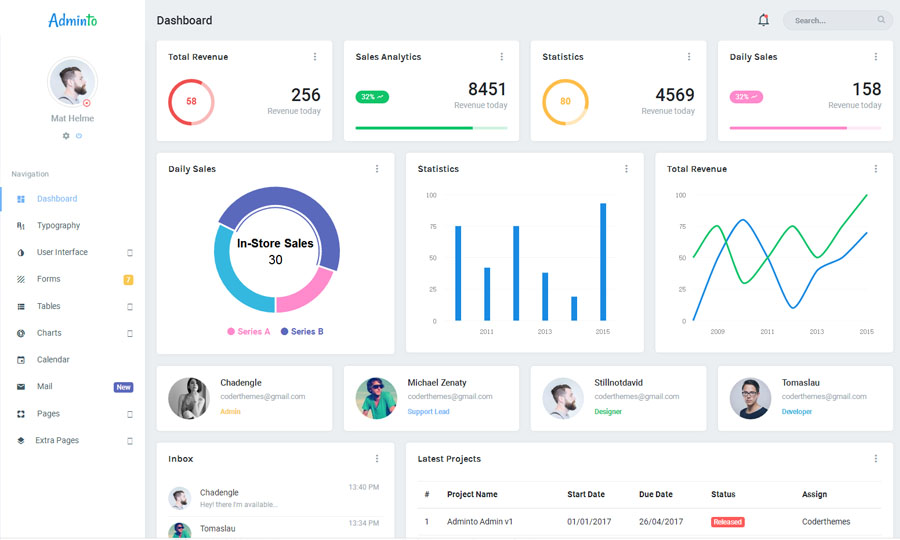This screenshot has width=900, height=540.
Task: Click the Typography icon in the sidebar
Action: tap(21, 226)
